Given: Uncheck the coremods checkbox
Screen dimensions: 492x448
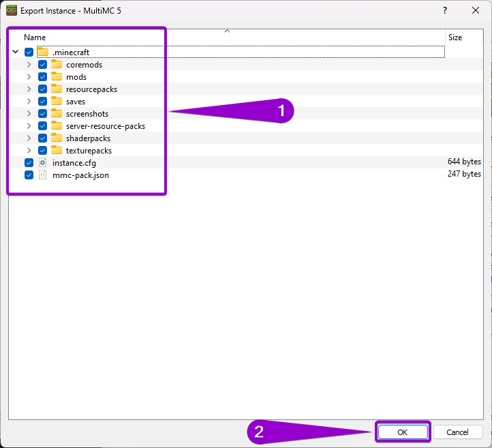Looking at the screenshot, I should [x=42, y=64].
